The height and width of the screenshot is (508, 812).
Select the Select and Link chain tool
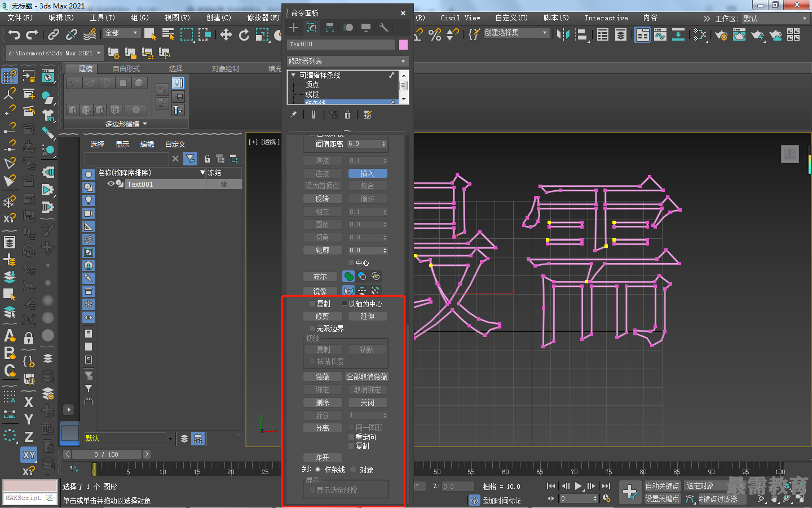[54, 35]
